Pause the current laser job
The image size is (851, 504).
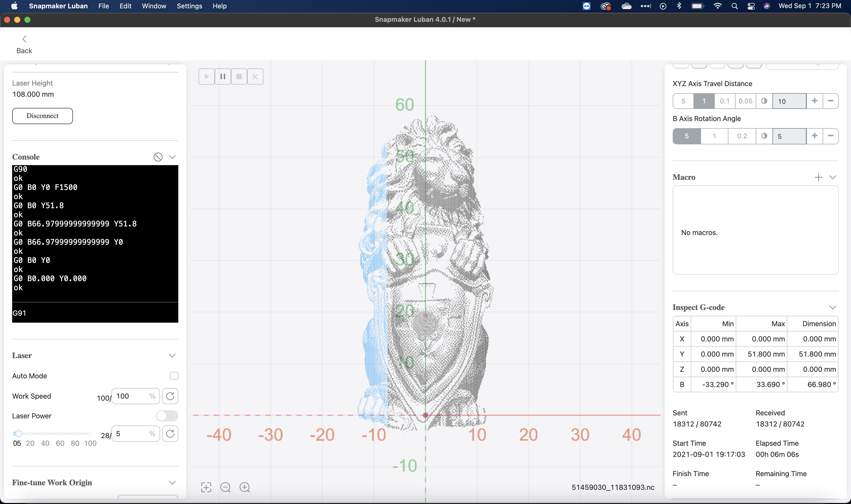coord(223,76)
